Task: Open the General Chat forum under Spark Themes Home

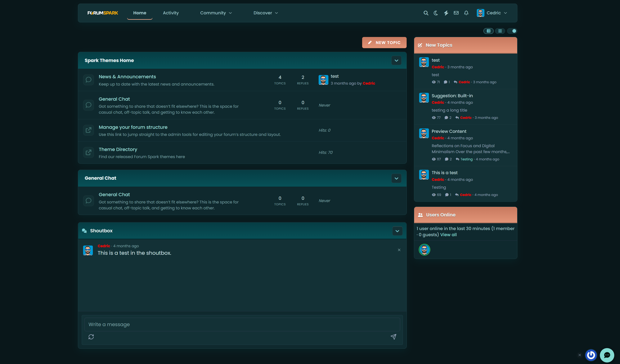Action: [114, 99]
